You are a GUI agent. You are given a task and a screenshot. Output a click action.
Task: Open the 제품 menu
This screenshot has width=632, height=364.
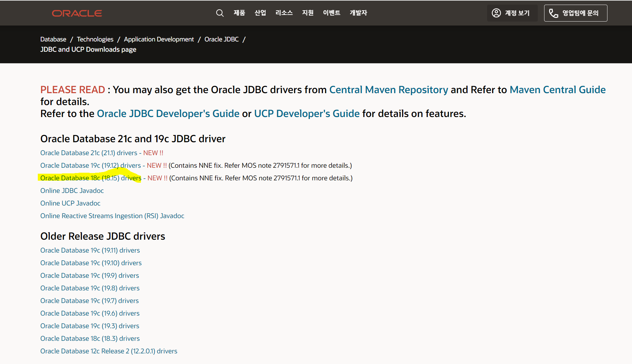239,13
